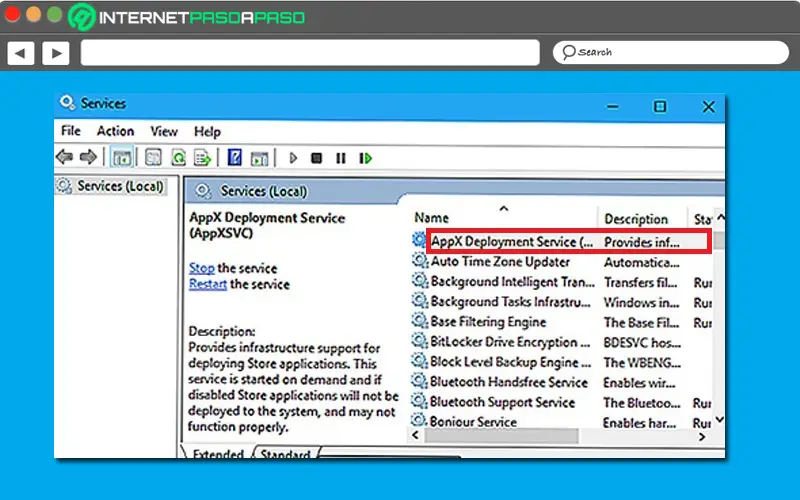Select Background Tasks Infrastructure service row

tap(561, 302)
